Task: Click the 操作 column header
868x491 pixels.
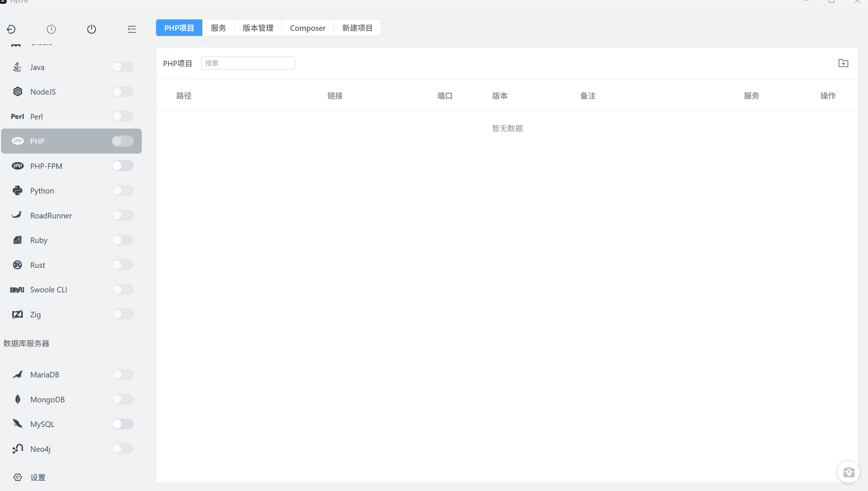Action: click(828, 96)
